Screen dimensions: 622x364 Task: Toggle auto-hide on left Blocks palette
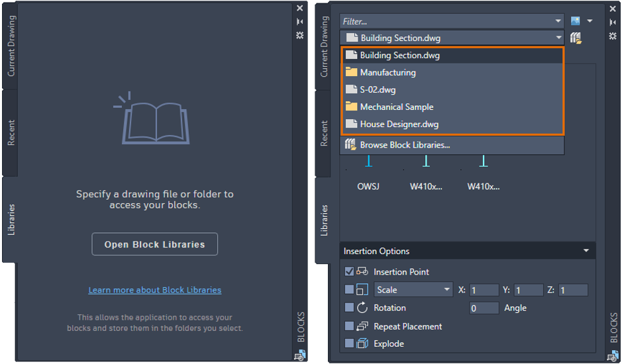click(300, 21)
